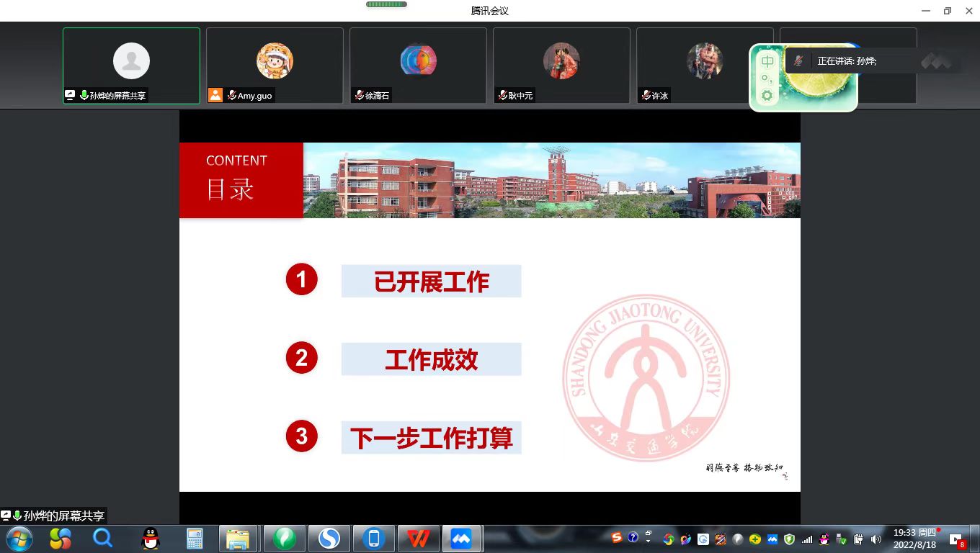980x553 pixels.
Task: Open Sogou browser from the taskbar
Action: pyautogui.click(x=329, y=539)
